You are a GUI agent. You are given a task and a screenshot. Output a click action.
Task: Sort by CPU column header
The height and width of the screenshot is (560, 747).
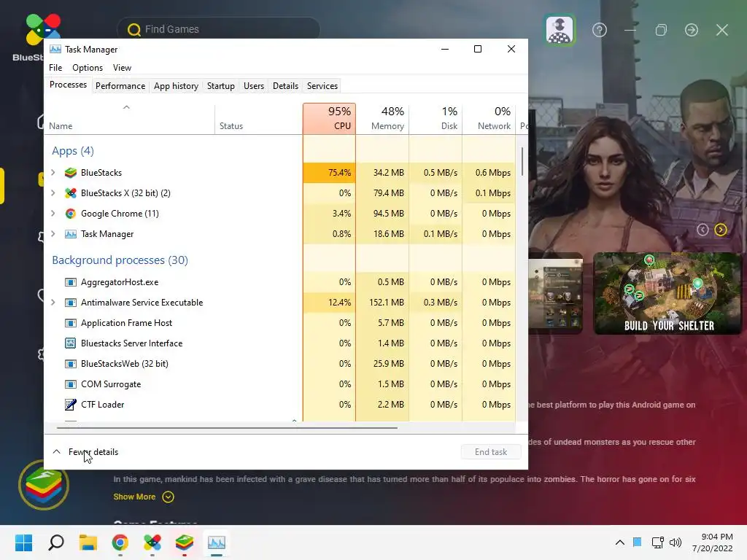[x=329, y=119]
